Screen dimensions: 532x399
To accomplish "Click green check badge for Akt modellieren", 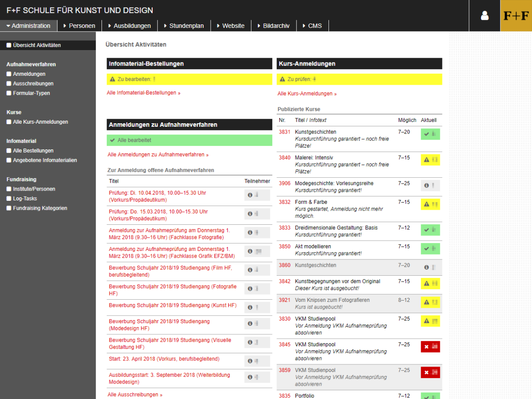I will click(x=430, y=248).
